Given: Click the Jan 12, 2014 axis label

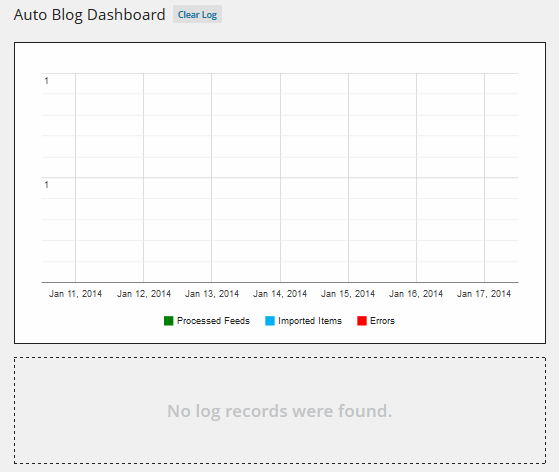Looking at the screenshot, I should [144, 294].
